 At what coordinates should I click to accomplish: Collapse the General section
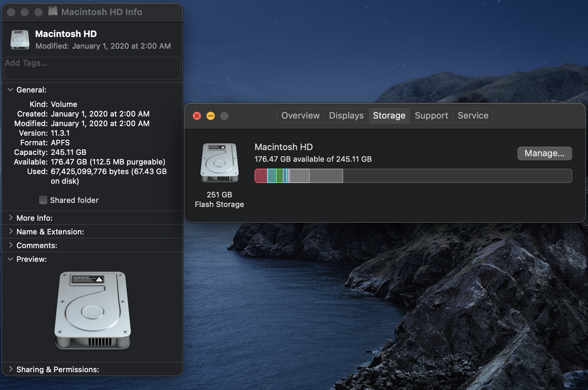10,90
